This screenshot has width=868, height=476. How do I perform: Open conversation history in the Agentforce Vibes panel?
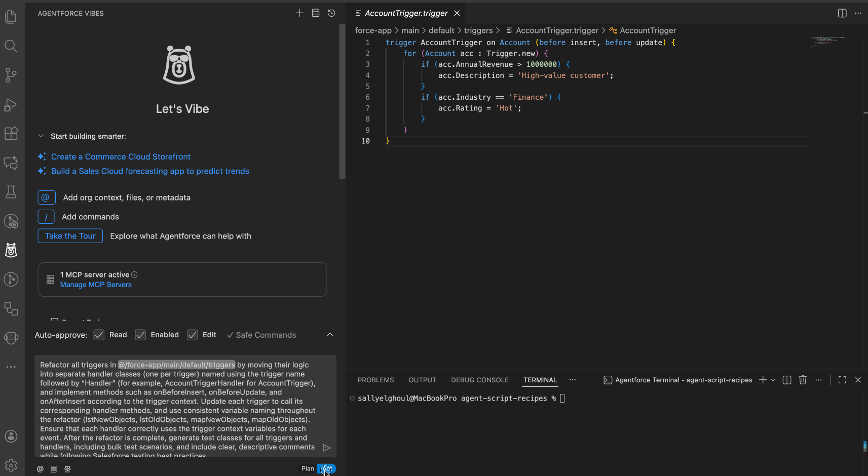pos(332,13)
